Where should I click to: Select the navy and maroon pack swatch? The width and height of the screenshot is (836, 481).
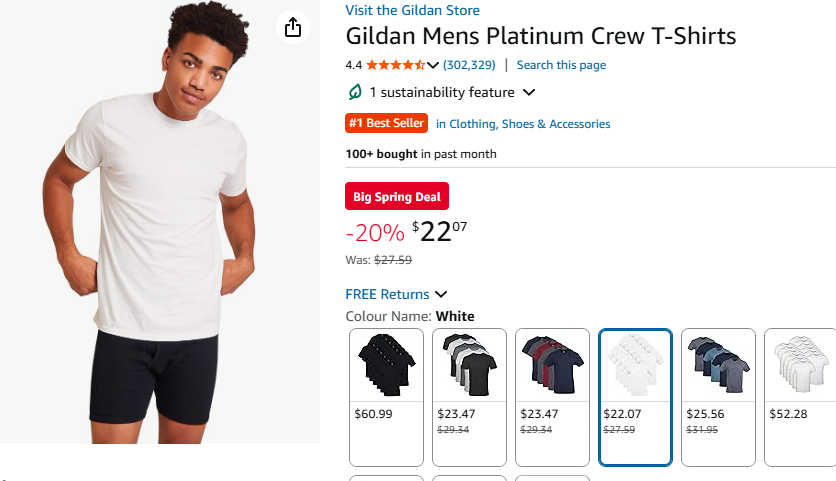point(552,396)
